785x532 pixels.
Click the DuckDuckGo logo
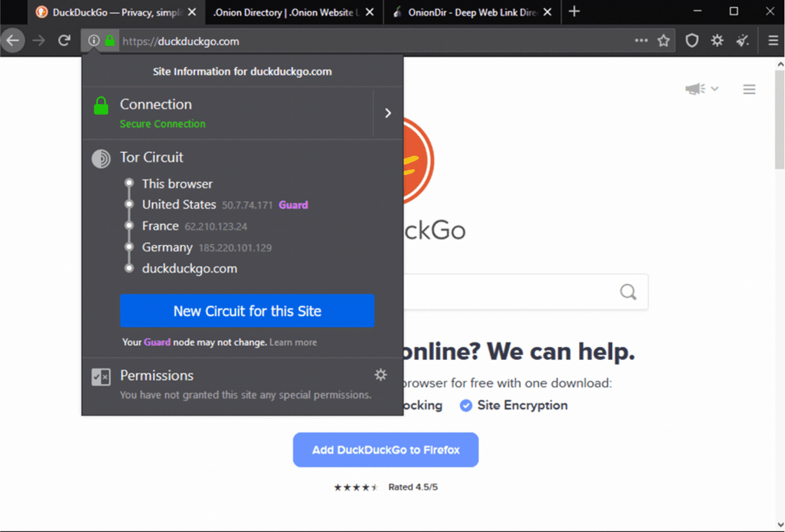click(x=418, y=160)
